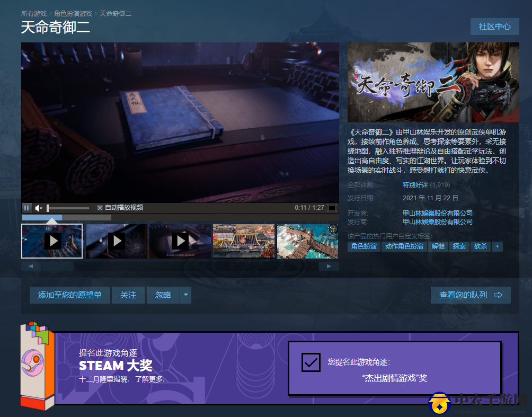This screenshot has height=417, width=532.
Task: Seek along the video progress bar
Action: point(180,217)
